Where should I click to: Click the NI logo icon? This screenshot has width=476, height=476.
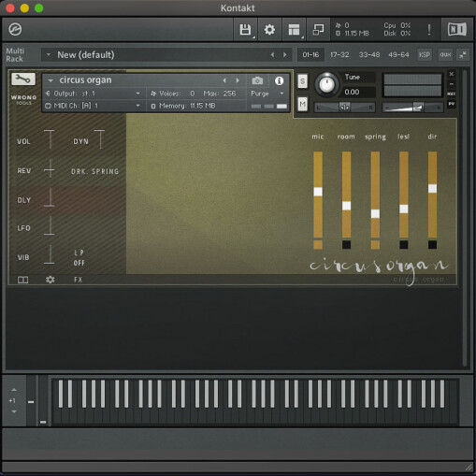click(457, 30)
